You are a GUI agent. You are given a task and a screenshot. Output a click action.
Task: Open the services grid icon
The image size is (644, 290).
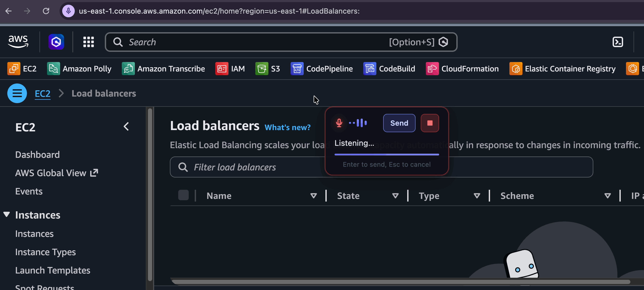click(x=88, y=42)
